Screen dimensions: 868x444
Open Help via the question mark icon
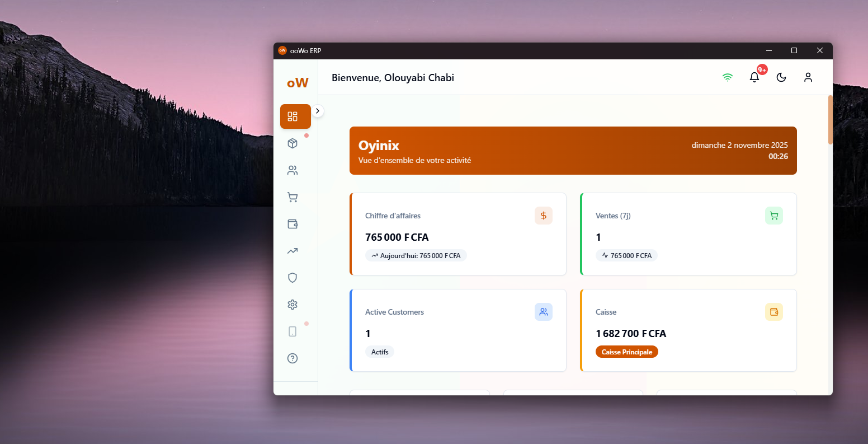(x=292, y=358)
